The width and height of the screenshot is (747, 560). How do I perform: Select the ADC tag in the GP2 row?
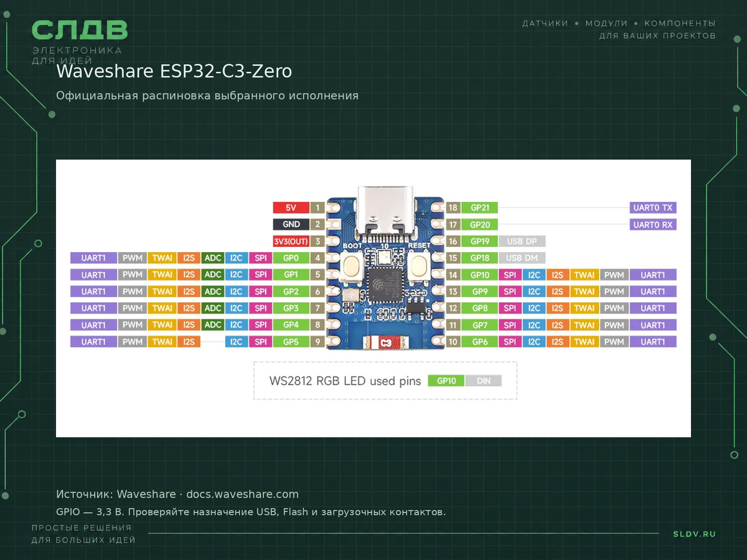pyautogui.click(x=213, y=292)
